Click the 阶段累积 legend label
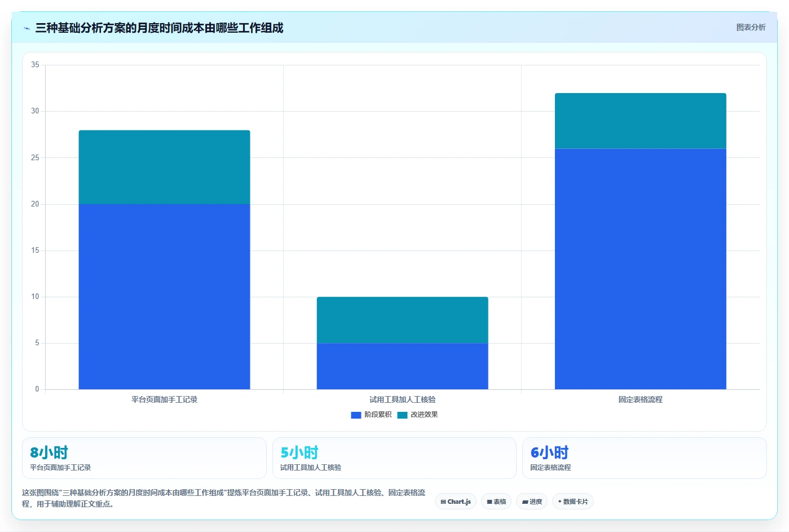The height and width of the screenshot is (532, 789). 378,415
